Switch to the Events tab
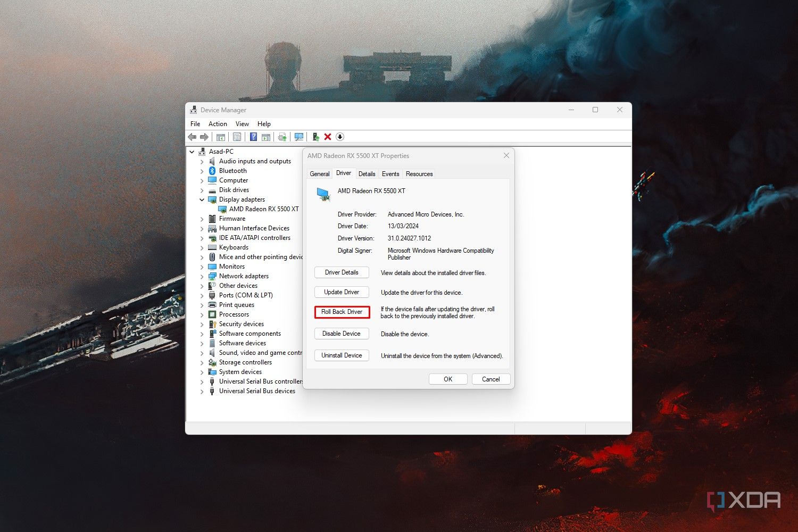 click(x=390, y=174)
